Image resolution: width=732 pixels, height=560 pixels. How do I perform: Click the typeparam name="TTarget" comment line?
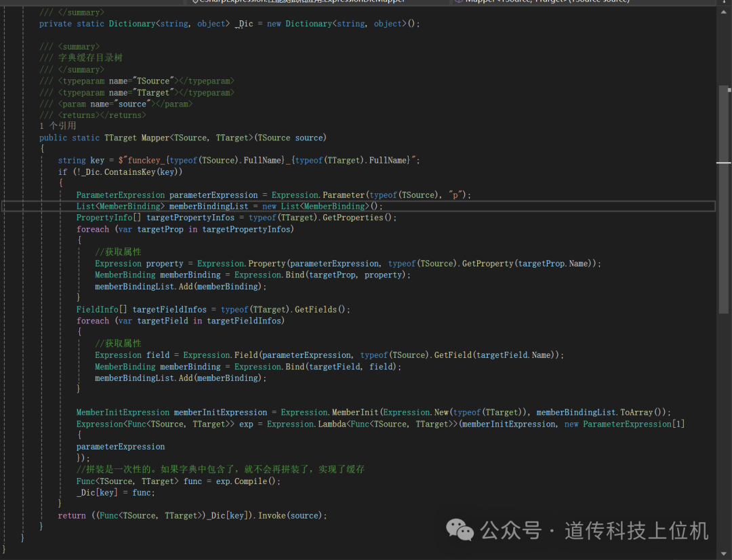[137, 92]
